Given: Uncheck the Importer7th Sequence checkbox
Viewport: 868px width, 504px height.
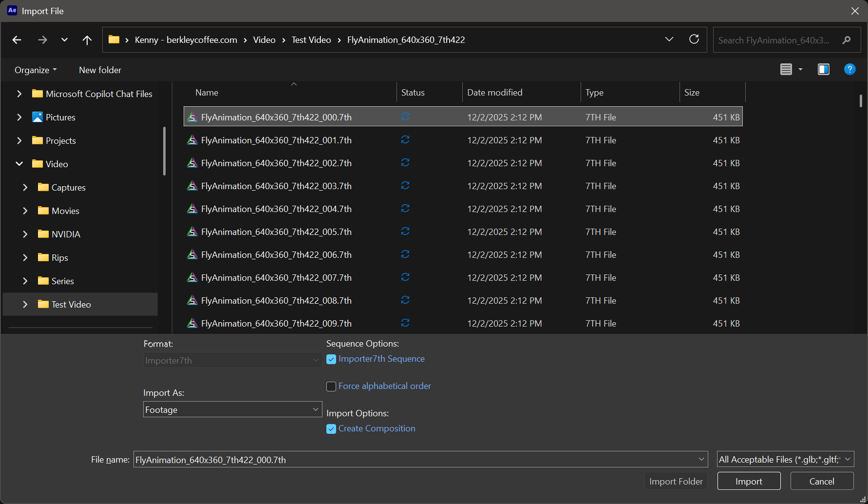Looking at the screenshot, I should (x=331, y=359).
